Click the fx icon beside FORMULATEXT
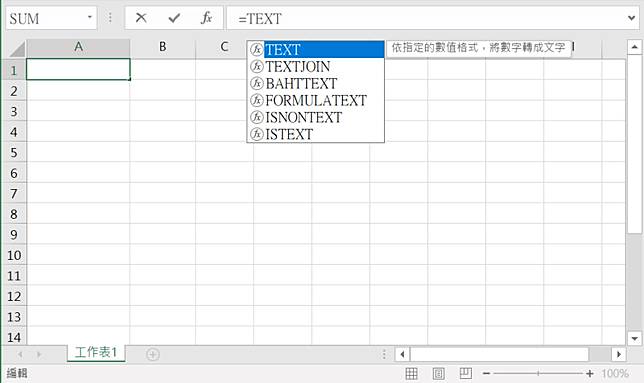This screenshot has height=383, width=644. coord(257,100)
